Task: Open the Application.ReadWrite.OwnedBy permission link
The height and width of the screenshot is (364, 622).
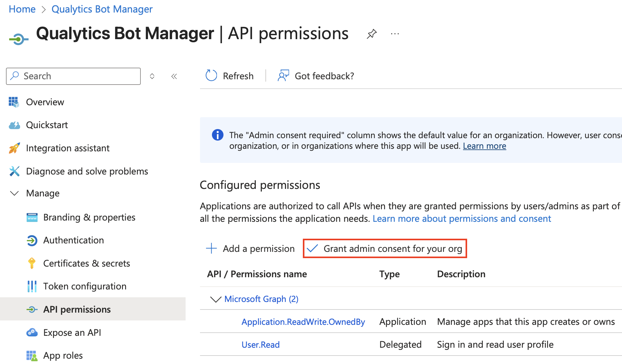Action: 303,321
